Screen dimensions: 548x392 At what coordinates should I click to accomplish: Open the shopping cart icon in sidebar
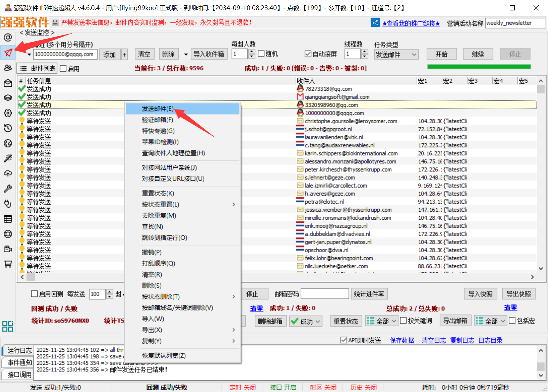click(8, 264)
